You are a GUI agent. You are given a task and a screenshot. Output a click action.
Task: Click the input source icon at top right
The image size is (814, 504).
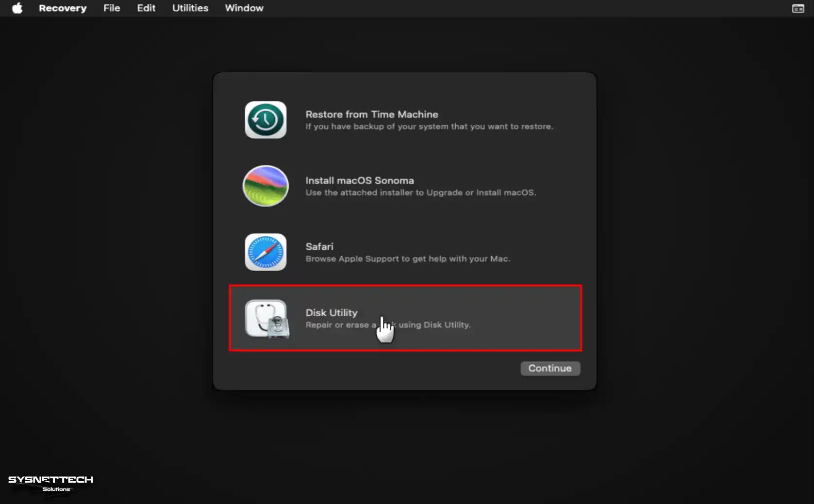click(797, 8)
